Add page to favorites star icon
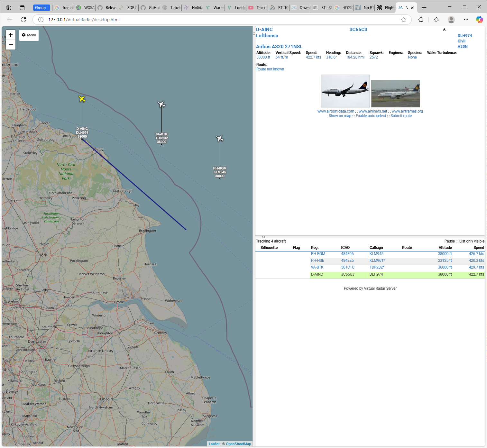The width and height of the screenshot is (487, 448). click(x=404, y=20)
